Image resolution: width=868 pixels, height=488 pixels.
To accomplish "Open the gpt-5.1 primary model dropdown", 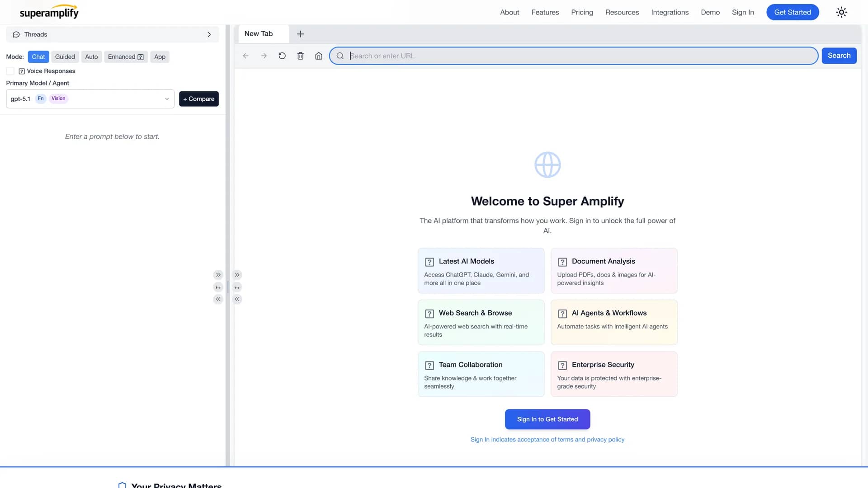I will pyautogui.click(x=90, y=99).
